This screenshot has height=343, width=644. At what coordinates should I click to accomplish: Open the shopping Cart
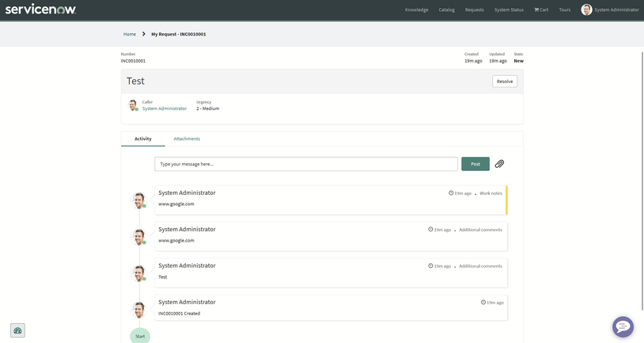(x=541, y=10)
